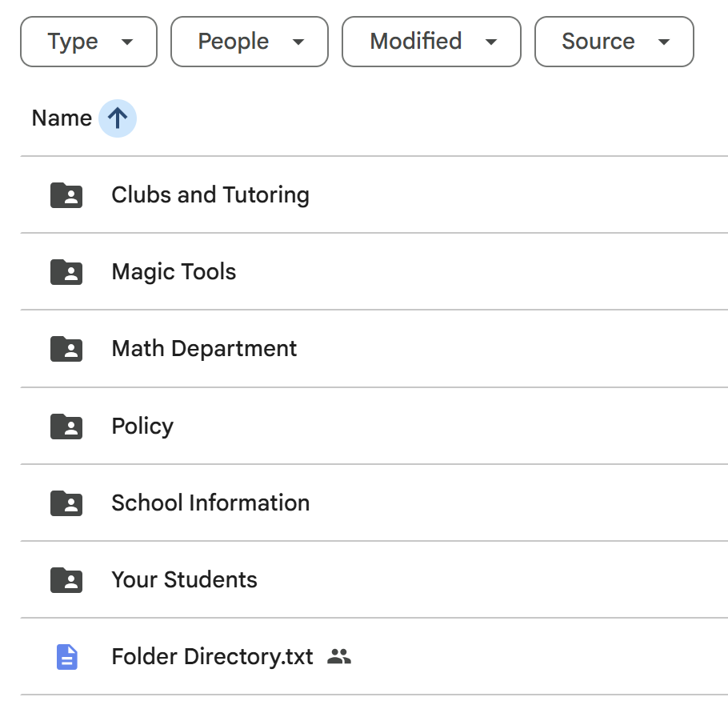Select the Your Students name
The width and height of the screenshot is (728, 725).
tap(184, 579)
